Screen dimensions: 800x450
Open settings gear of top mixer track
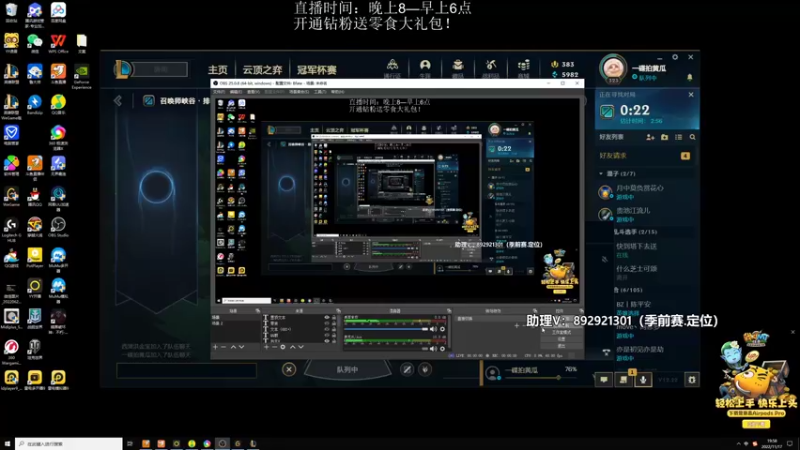pos(442,330)
